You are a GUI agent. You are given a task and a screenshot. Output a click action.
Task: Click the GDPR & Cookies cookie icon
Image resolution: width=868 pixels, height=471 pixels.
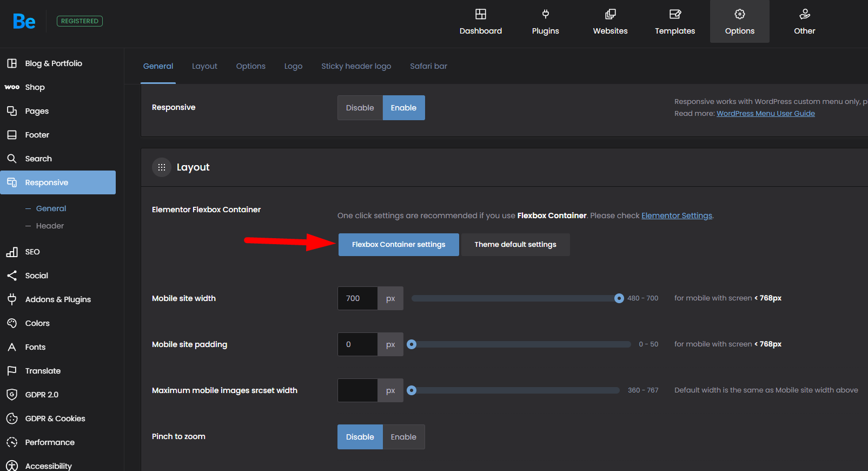point(12,418)
